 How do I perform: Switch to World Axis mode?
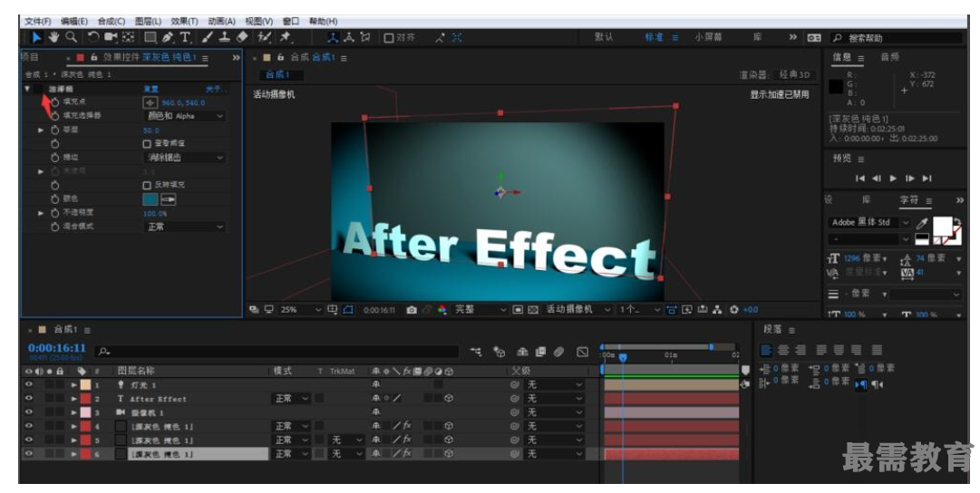(x=349, y=37)
